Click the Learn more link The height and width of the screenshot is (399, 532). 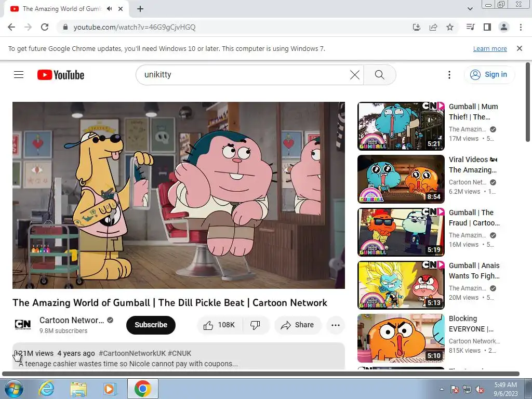(x=490, y=48)
